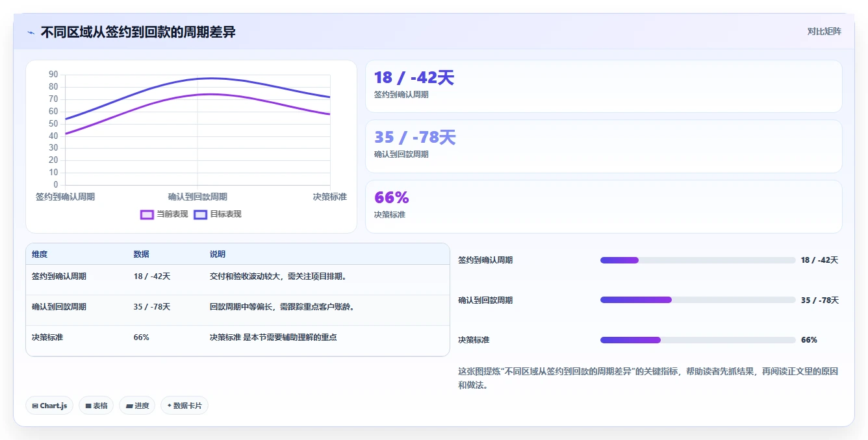Viewport: 868px width, 440px height.
Task: Click the summary paragraph below progress bars
Action: (x=648, y=378)
